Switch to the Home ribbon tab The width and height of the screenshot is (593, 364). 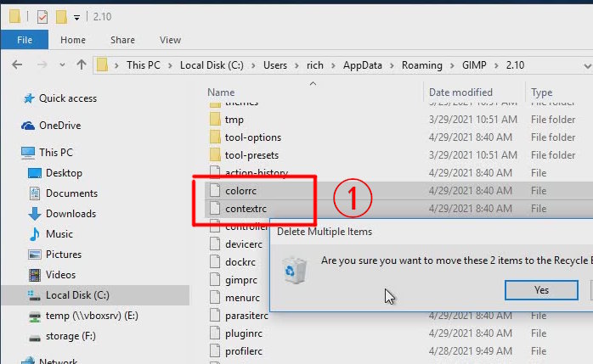pyautogui.click(x=73, y=40)
